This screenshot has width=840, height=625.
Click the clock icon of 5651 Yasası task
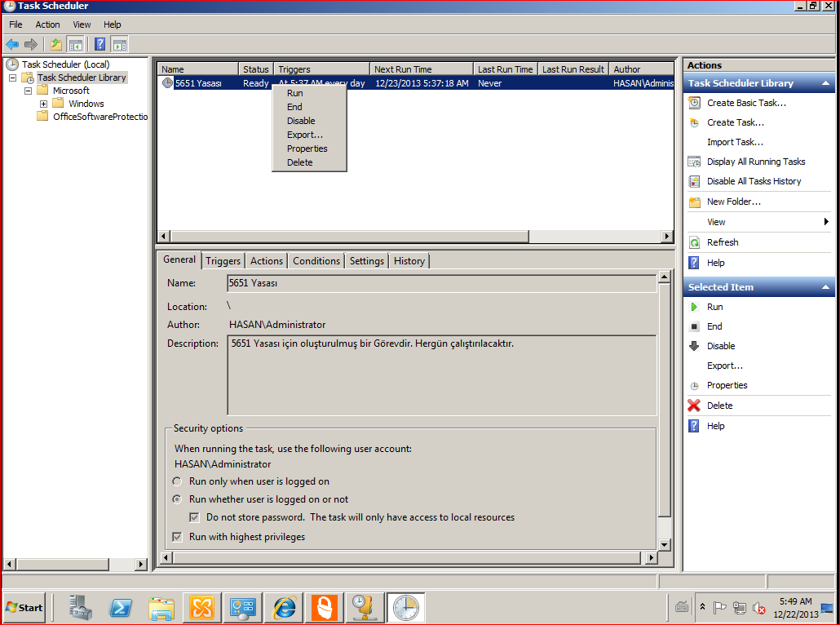(168, 82)
